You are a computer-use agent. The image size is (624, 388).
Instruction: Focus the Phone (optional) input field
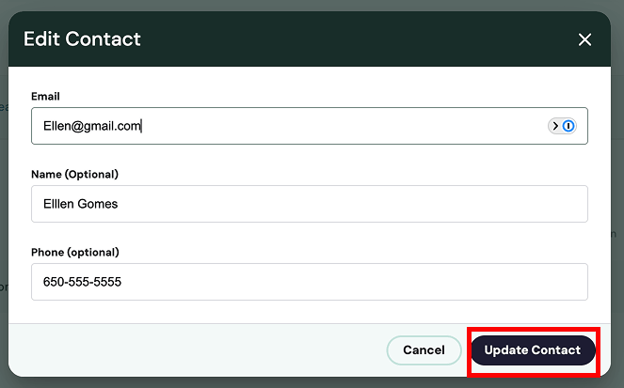point(309,282)
